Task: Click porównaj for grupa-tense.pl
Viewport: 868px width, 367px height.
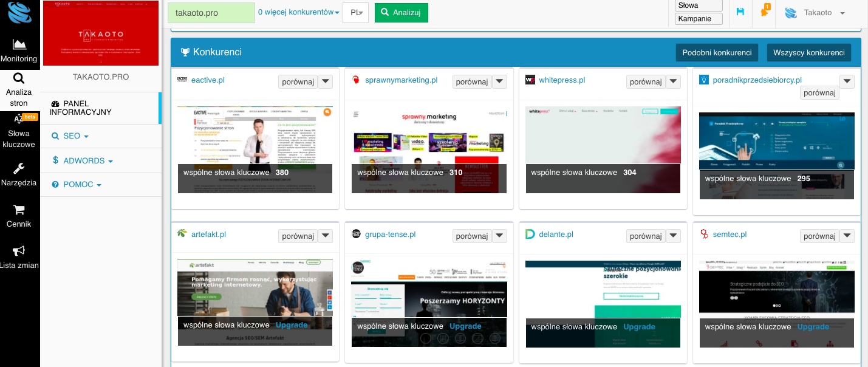Action: tap(471, 236)
